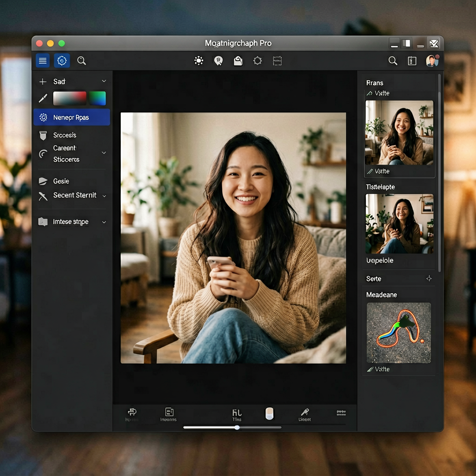Click the Gesie eraser icon
476x476 pixels.
43,181
